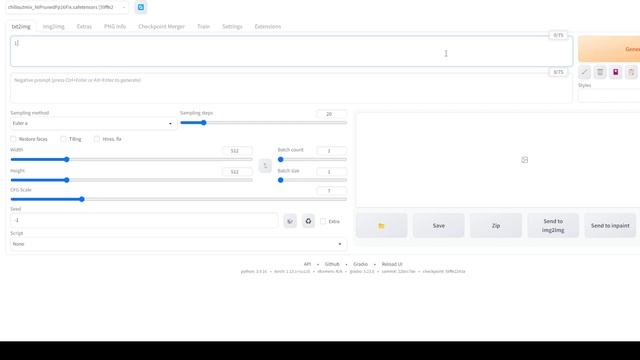Click the Reload UI footer link
640x360 pixels.
[x=392, y=264]
